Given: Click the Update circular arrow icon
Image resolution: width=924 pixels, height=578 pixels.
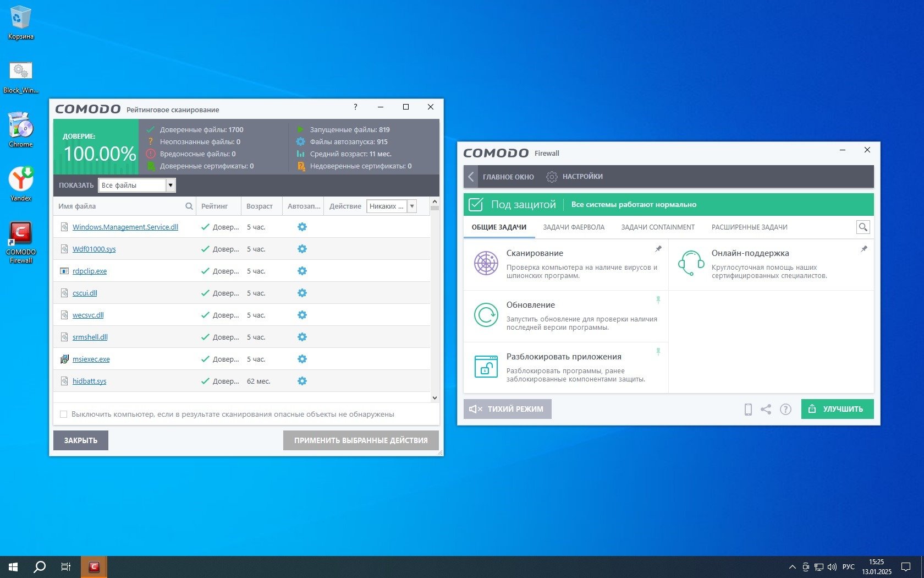Looking at the screenshot, I should [486, 315].
